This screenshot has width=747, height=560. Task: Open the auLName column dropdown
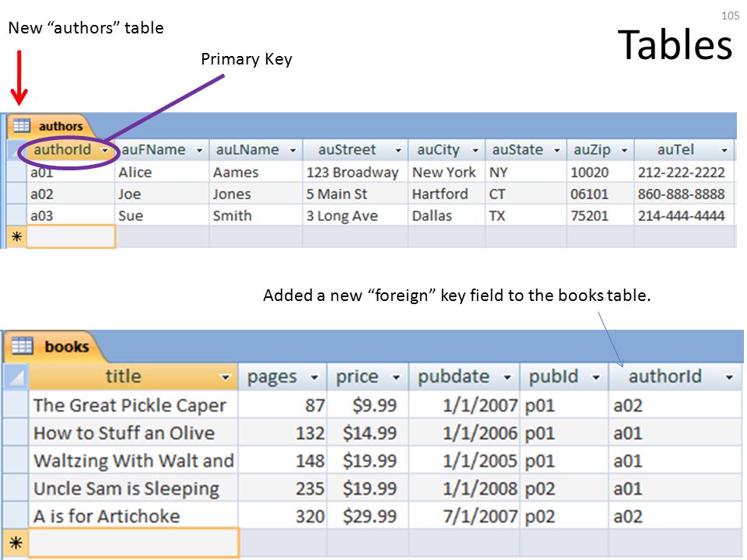point(293,150)
